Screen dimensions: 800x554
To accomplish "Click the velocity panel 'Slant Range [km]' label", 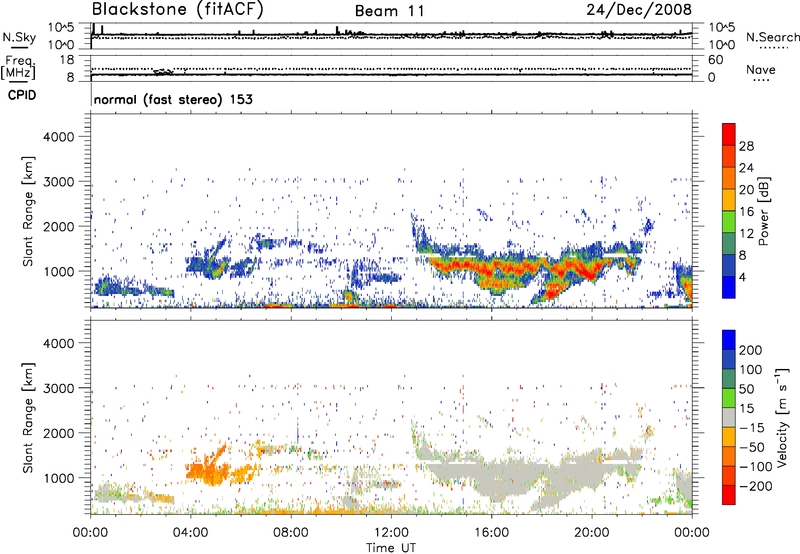I will (28, 418).
